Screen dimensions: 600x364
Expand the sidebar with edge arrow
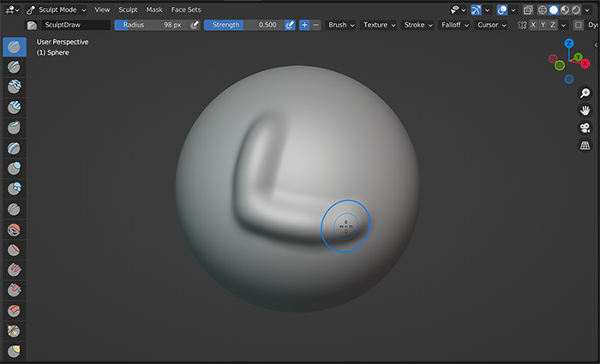coord(596,45)
